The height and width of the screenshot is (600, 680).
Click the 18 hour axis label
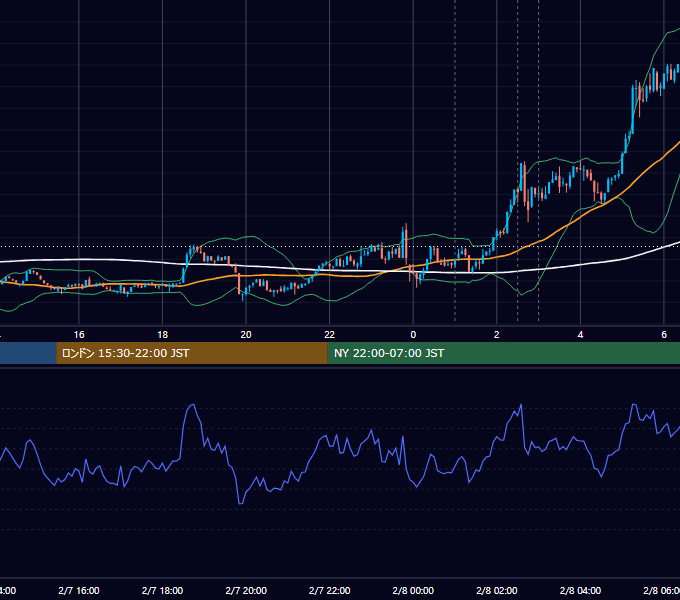click(162, 334)
